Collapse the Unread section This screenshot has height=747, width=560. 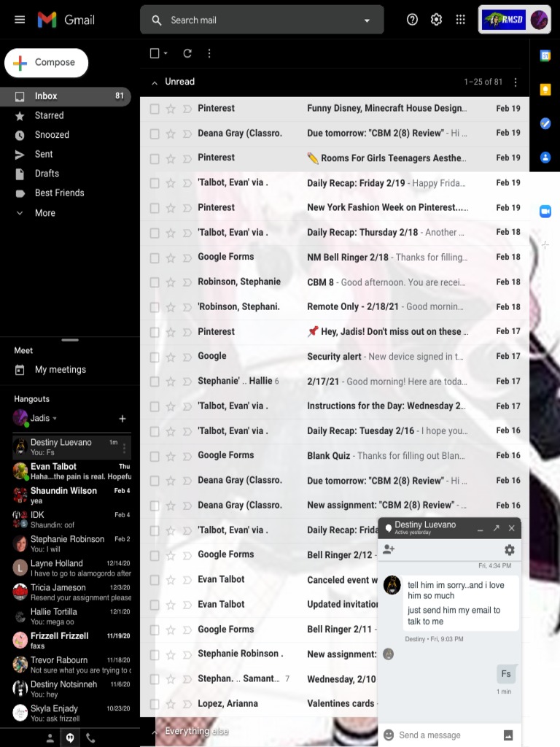point(155,82)
